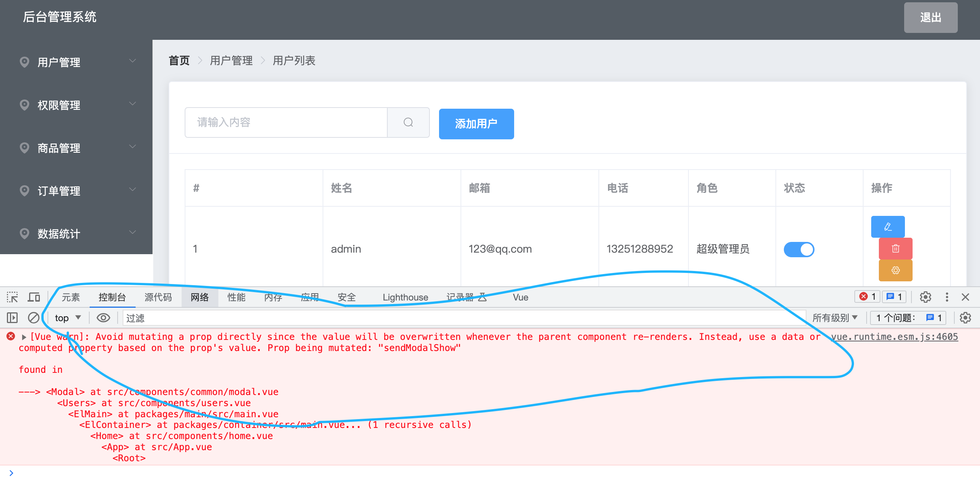Open the 所有级别 log level dropdown
The image size is (980, 480).
coord(834,318)
